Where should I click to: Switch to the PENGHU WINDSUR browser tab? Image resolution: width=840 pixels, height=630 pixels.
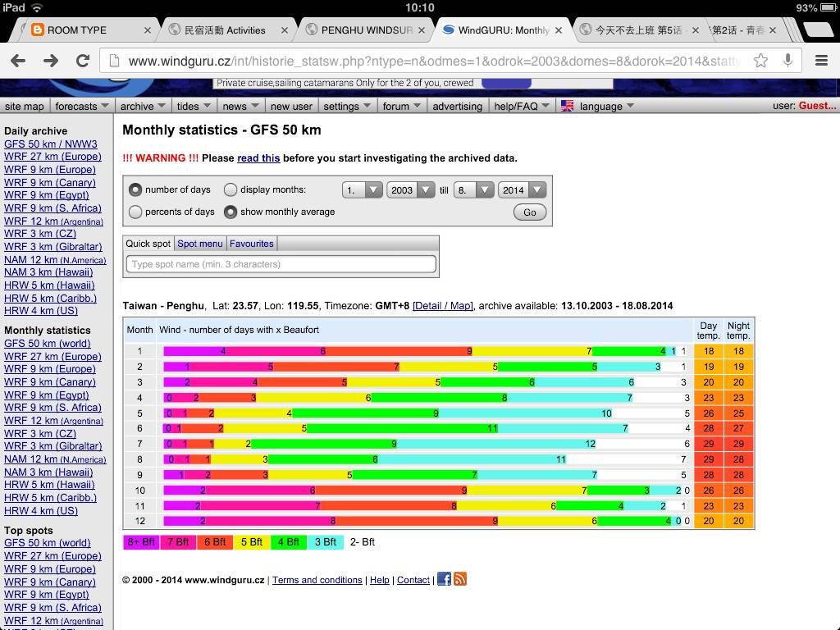(366, 30)
